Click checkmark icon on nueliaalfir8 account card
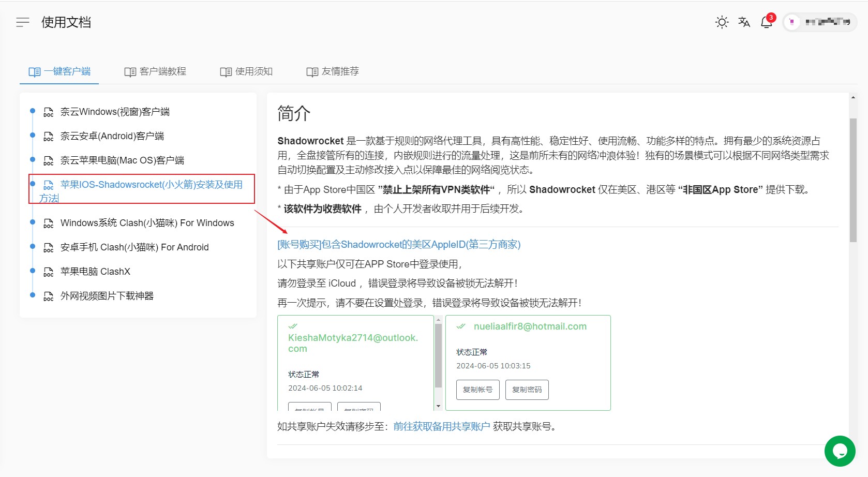868x477 pixels. [x=461, y=326]
